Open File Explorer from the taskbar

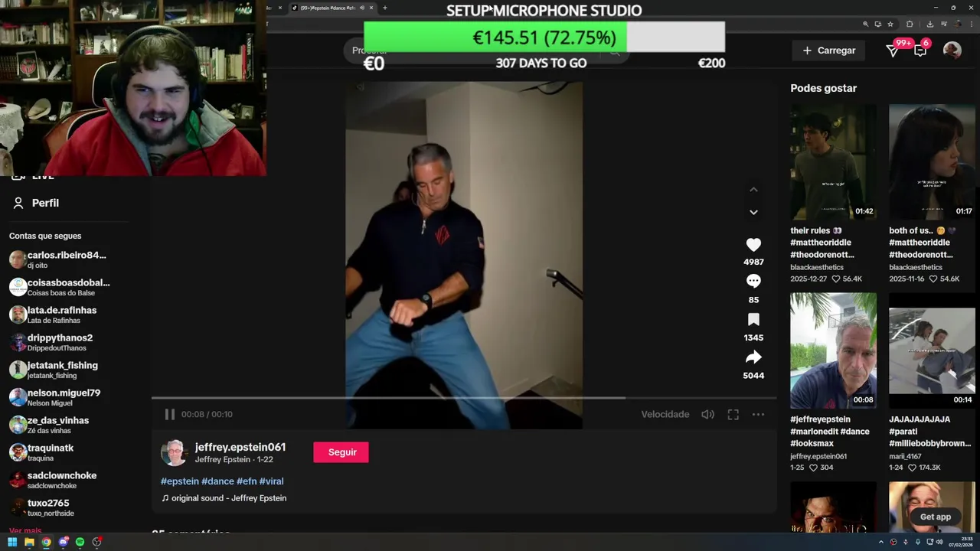click(29, 542)
